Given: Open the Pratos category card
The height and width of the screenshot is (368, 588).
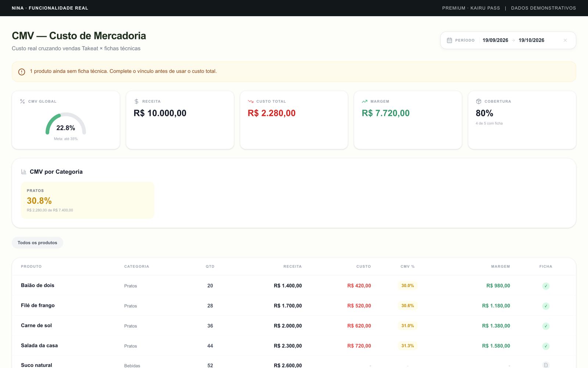Looking at the screenshot, I should pos(87,200).
